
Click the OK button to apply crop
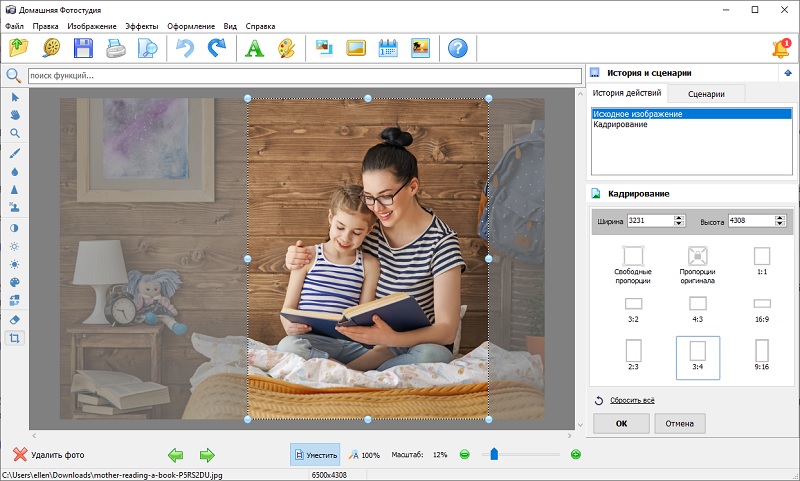click(x=621, y=423)
